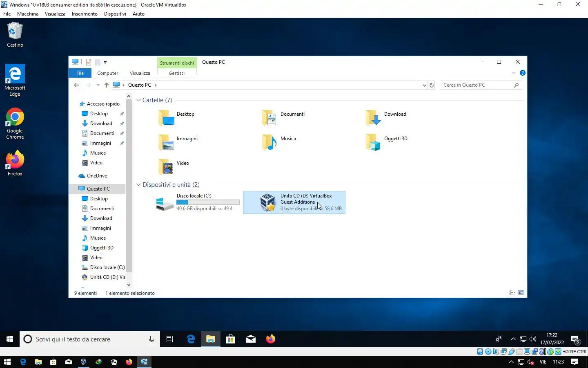The height and width of the screenshot is (368, 588).
Task: Open VirtualBox Dispositivi menu
Action: [x=115, y=14]
